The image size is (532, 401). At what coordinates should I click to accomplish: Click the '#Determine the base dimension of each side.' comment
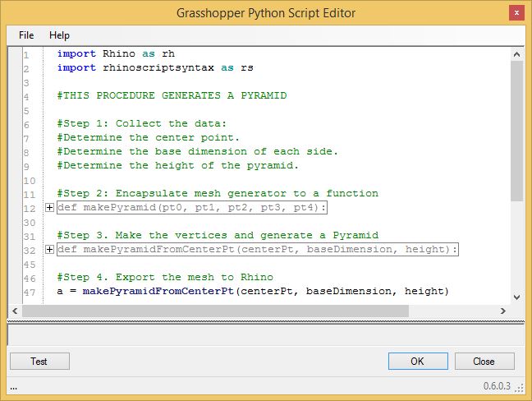[x=198, y=151]
